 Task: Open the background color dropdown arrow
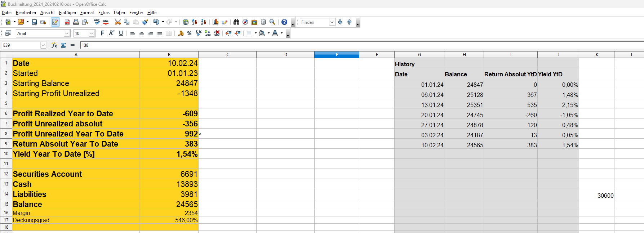click(x=268, y=33)
